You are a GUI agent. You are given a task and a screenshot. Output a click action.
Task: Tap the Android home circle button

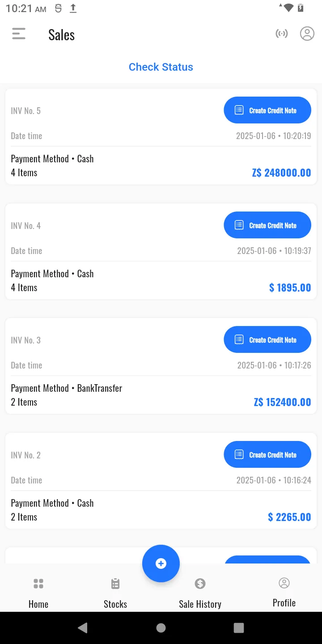tap(161, 628)
